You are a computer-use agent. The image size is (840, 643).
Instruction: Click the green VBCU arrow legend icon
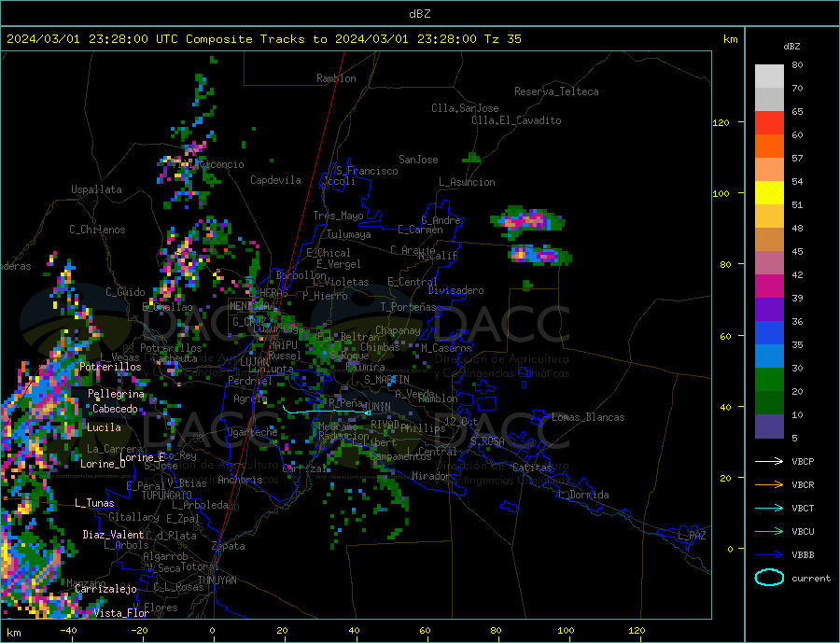pyautogui.click(x=769, y=532)
